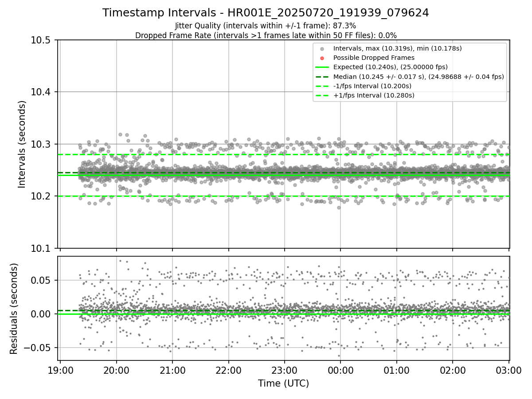The height and width of the screenshot is (399, 532).
Task: Click the 10.2 y-axis tick label
Action: pos(42,196)
